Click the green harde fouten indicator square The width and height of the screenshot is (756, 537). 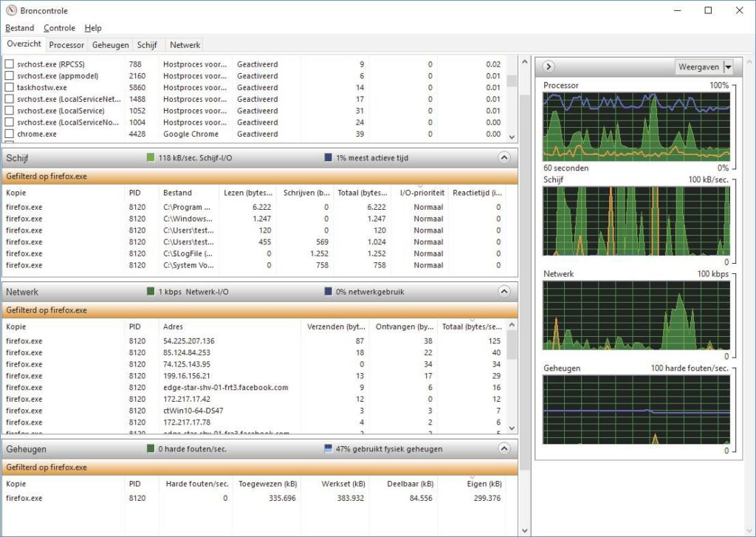[x=151, y=448]
